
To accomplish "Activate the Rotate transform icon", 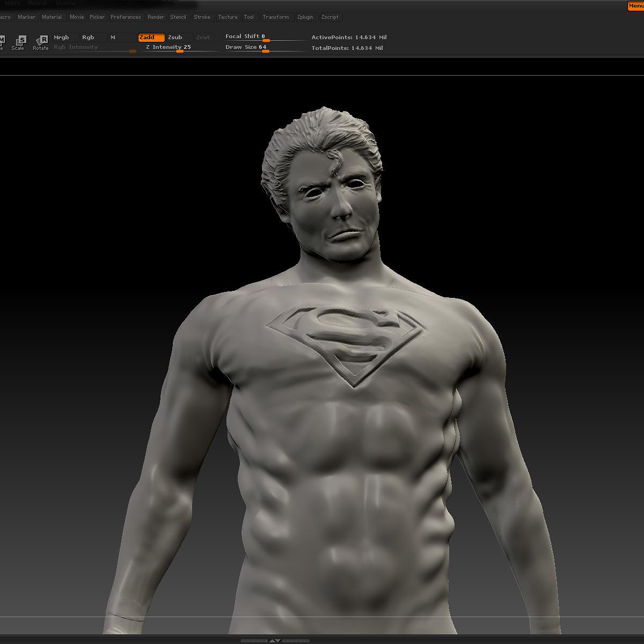I will (x=41, y=43).
